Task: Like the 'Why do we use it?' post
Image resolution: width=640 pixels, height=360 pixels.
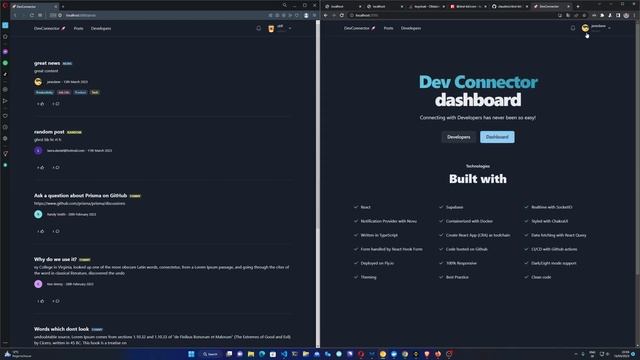Action: pyautogui.click(x=40, y=301)
